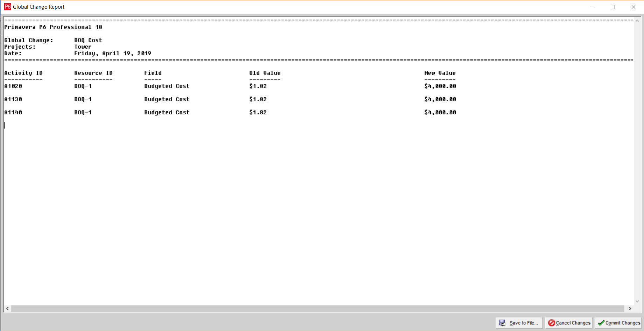The width and height of the screenshot is (644, 331).
Task: Click the horizontal scrollbar left arrow
Action: 7,309
